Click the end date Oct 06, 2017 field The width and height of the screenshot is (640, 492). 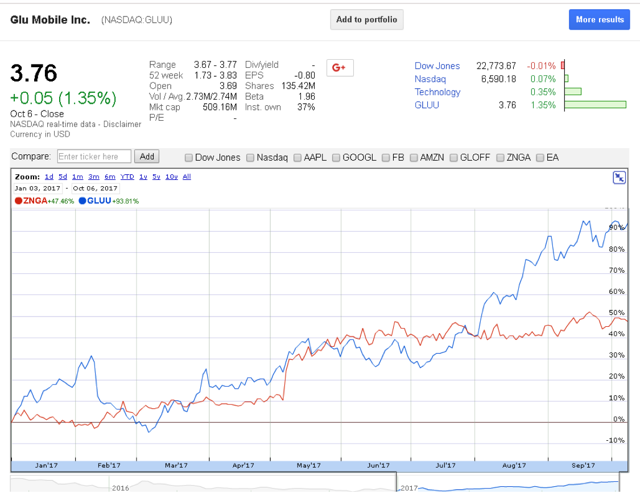[x=96, y=189]
